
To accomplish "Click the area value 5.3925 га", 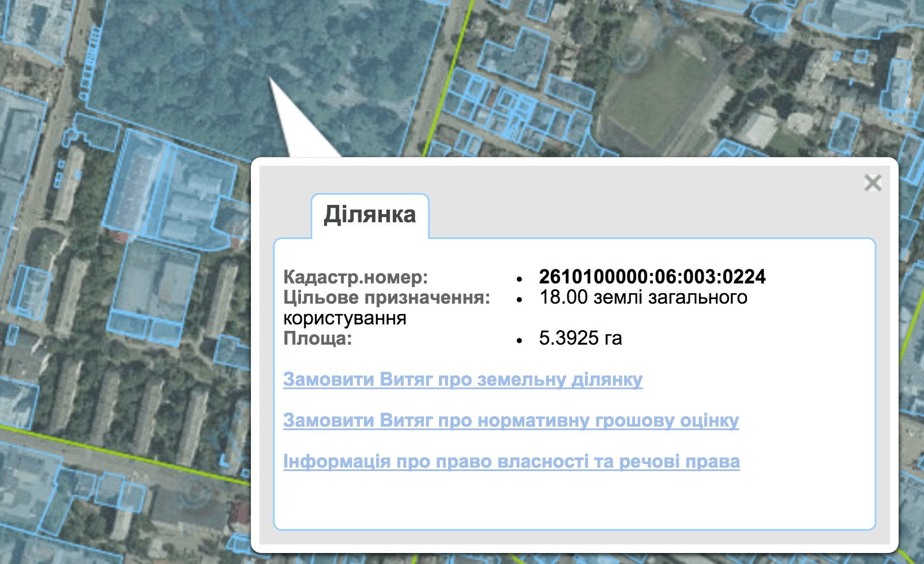I will pyautogui.click(x=580, y=338).
